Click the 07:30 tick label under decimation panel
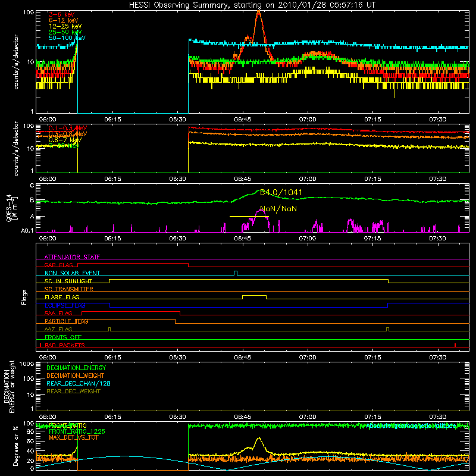476x476 pixels. (437, 417)
